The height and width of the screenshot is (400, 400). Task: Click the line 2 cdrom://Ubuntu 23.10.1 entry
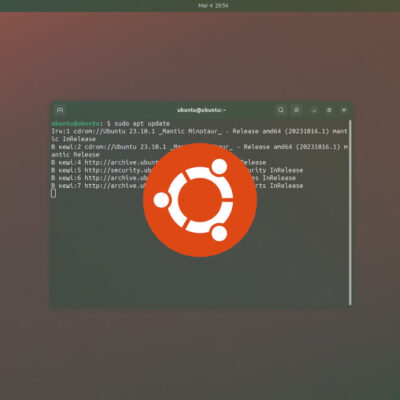pos(199,147)
